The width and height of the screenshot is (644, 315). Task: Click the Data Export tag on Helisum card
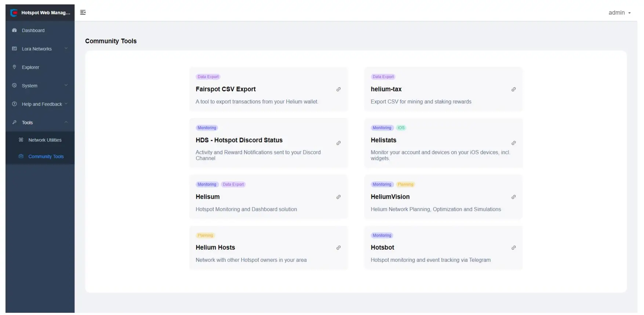pos(233,184)
